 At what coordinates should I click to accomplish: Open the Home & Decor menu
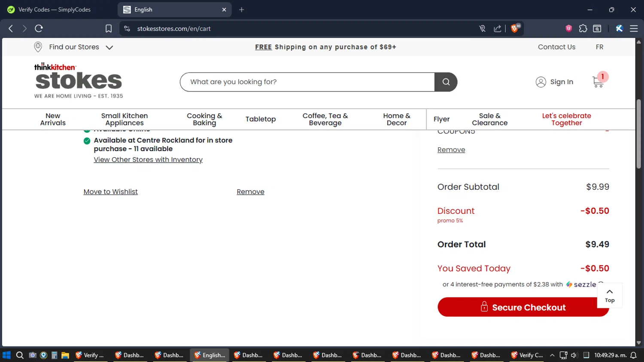[397, 119]
